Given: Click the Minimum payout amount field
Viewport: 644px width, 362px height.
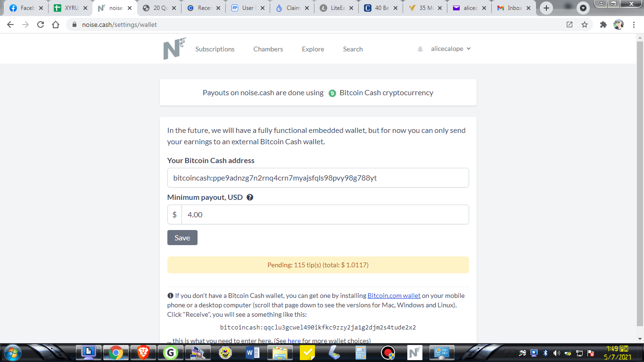Looking at the screenshot, I should [x=325, y=214].
